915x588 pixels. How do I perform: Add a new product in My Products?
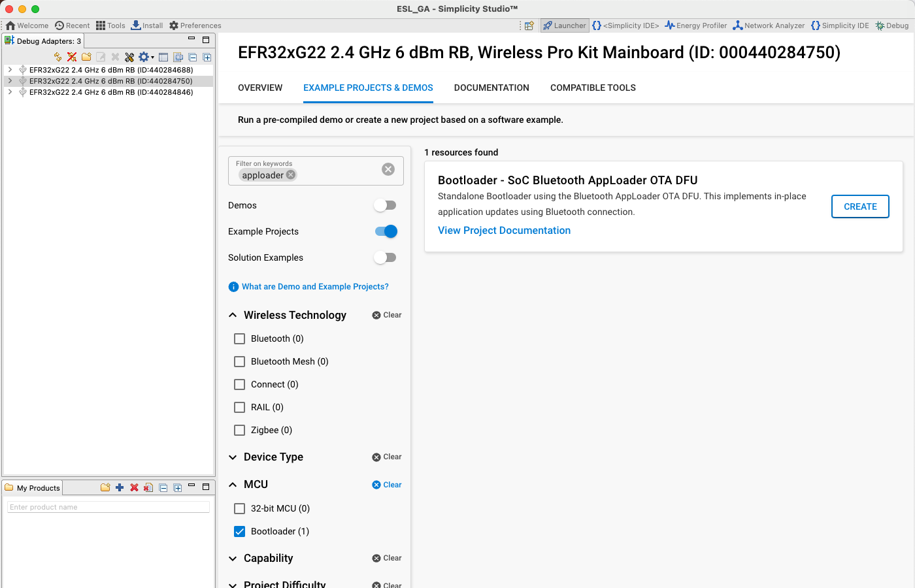(118, 487)
